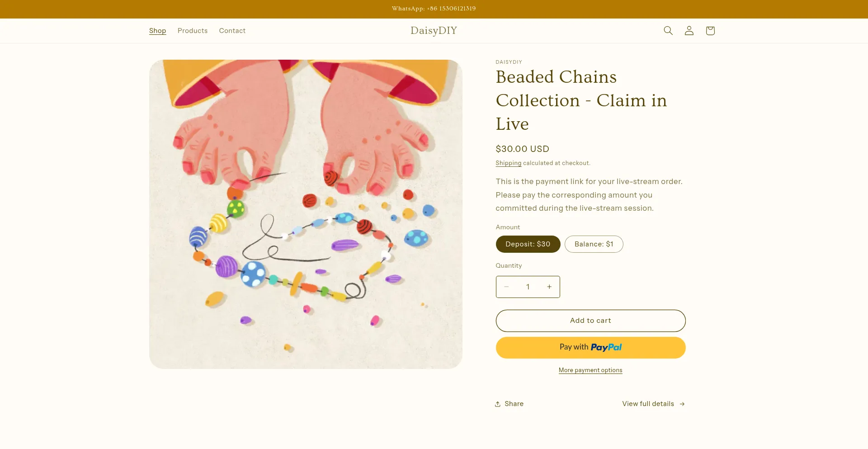Click the plus icon to increase quantity
The height and width of the screenshot is (449, 868).
pyautogui.click(x=549, y=287)
